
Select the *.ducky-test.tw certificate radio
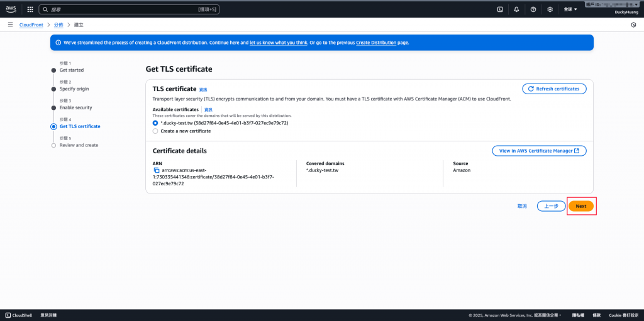tap(155, 122)
